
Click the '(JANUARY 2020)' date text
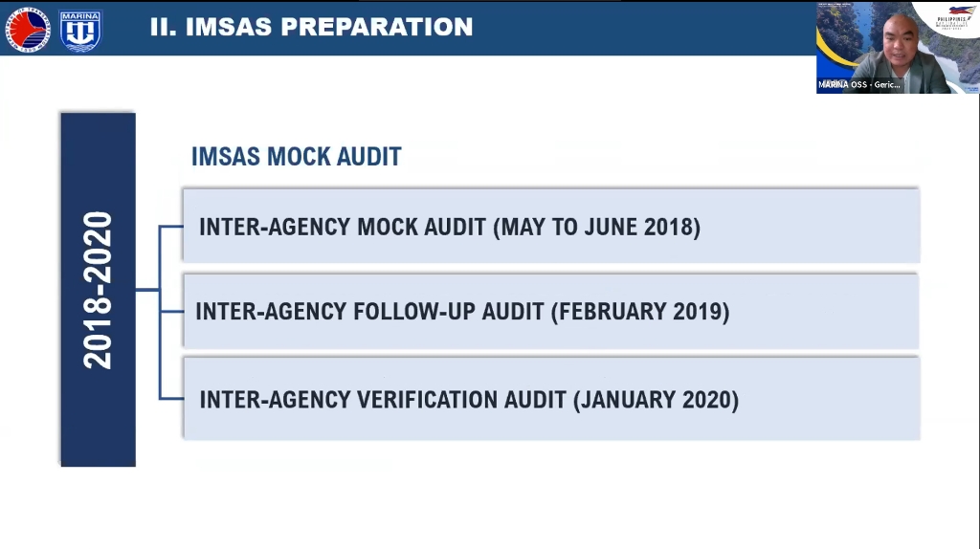(x=656, y=400)
